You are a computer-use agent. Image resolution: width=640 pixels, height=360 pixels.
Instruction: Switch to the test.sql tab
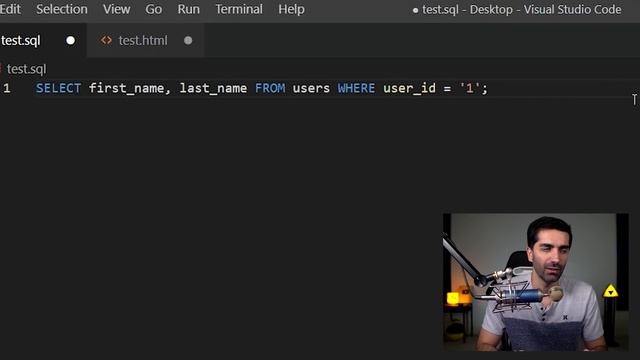coord(42,40)
